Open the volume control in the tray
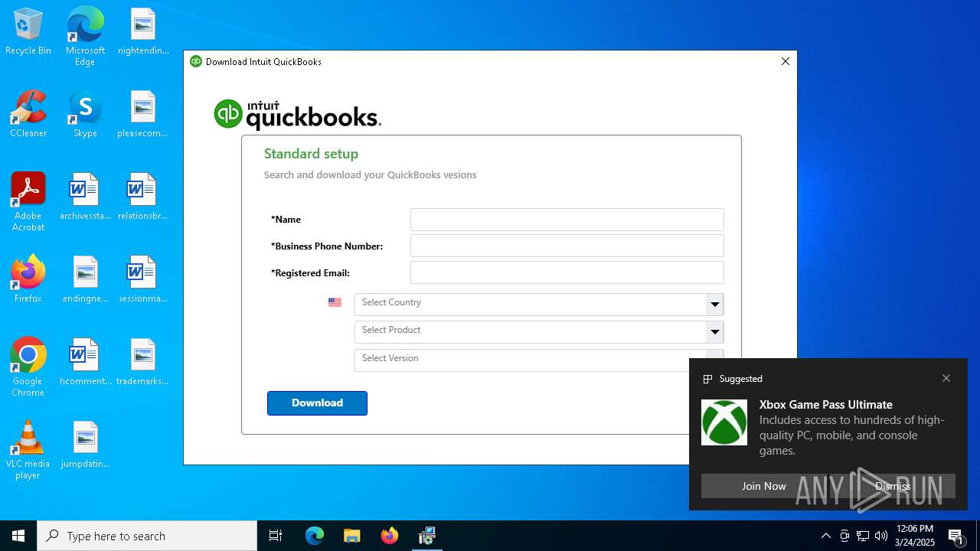 pos(881,536)
